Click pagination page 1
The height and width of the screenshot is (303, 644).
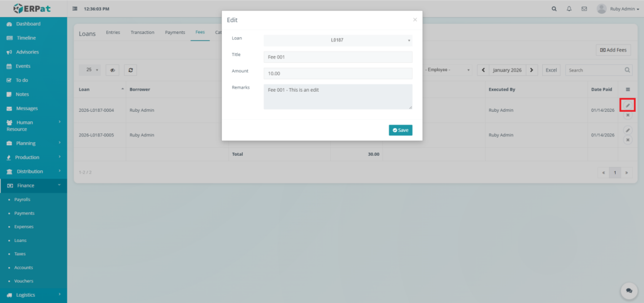point(615,173)
